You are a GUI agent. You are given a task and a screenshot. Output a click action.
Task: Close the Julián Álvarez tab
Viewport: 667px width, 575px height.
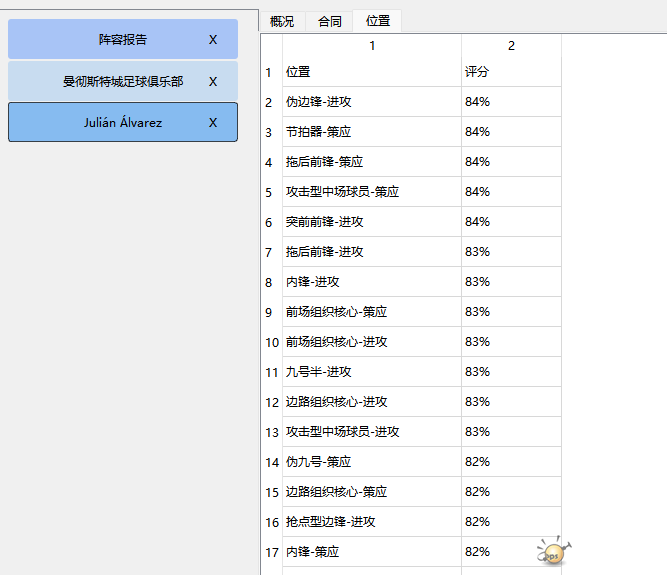point(212,123)
